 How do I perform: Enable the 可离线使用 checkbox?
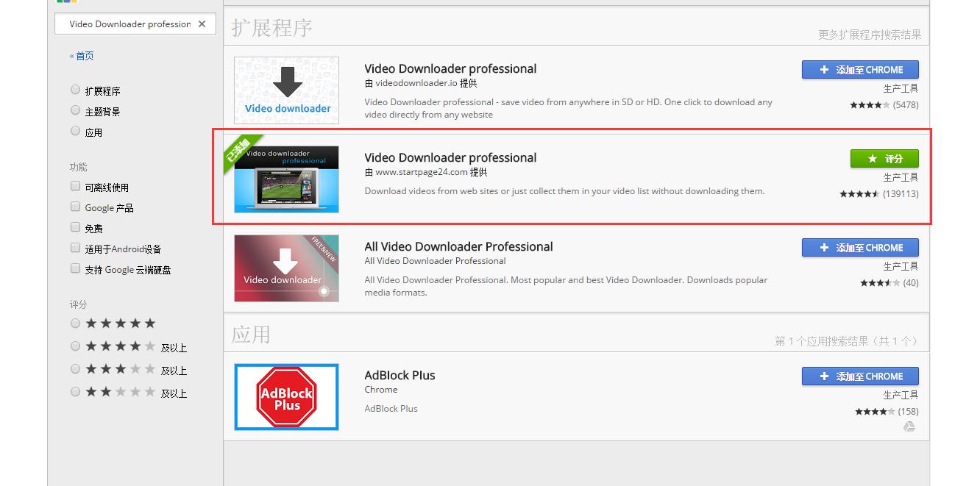(x=75, y=186)
